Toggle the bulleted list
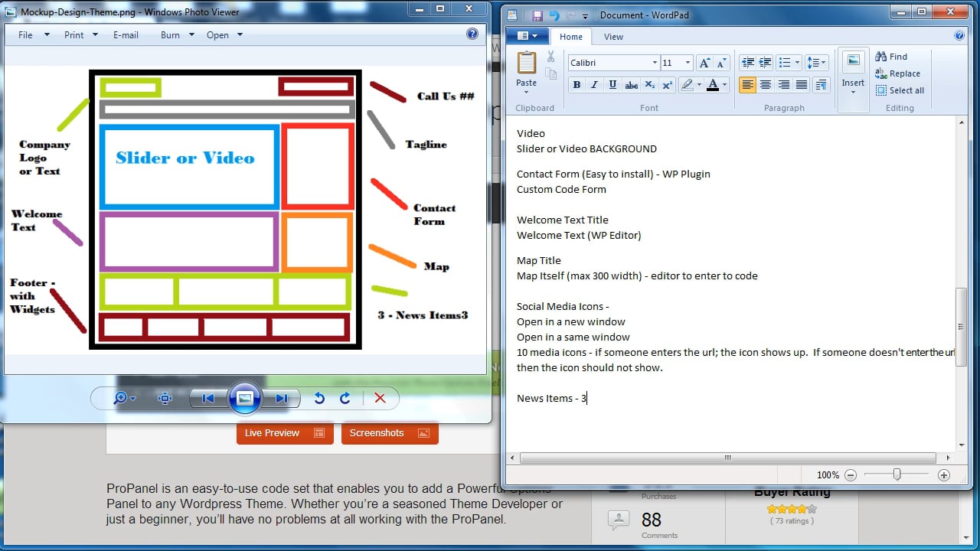The width and height of the screenshot is (980, 551). click(x=785, y=62)
